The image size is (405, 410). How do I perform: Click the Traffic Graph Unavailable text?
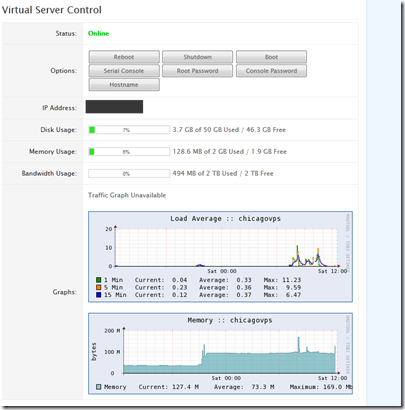[127, 195]
